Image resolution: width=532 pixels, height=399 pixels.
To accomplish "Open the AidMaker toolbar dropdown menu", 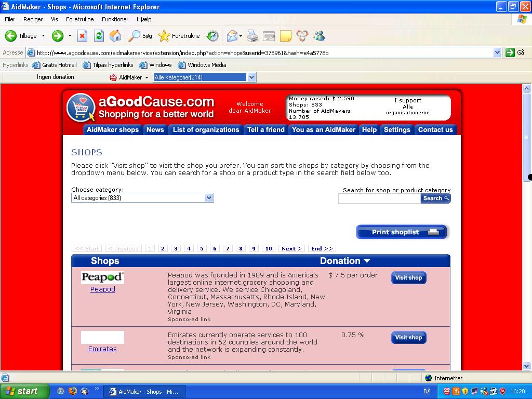I will [147, 78].
